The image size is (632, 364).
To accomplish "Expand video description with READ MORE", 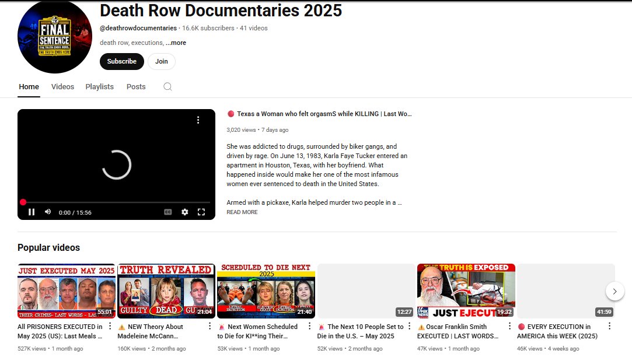I will coord(242,212).
